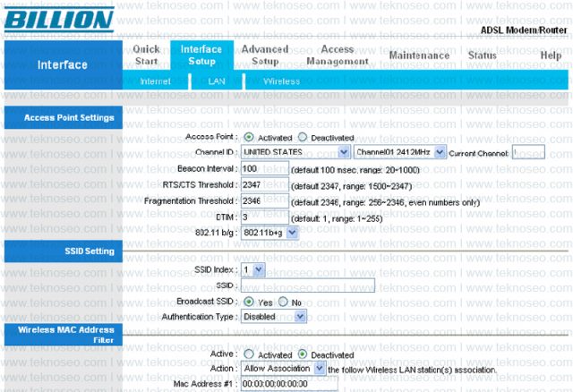
Task: Click the follow Wireless LAN station(s) text
Action: (412, 370)
